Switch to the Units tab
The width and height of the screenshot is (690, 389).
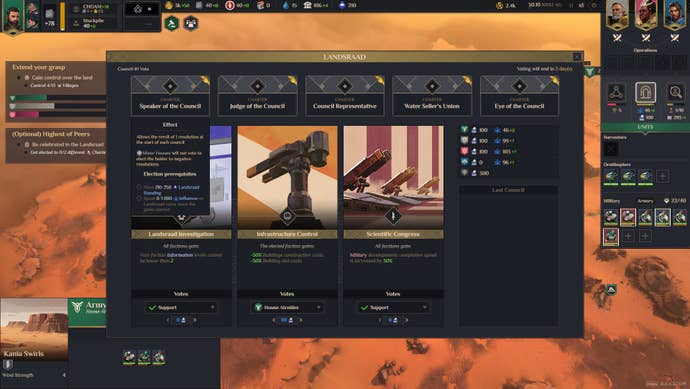tap(645, 127)
